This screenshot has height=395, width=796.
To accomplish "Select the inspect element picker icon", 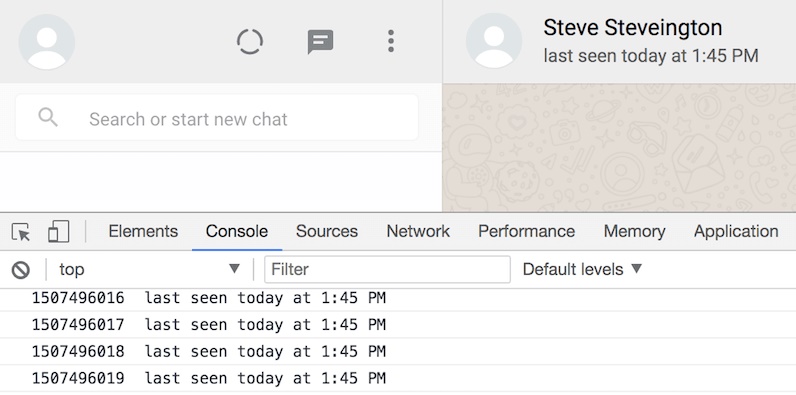I will [21, 232].
